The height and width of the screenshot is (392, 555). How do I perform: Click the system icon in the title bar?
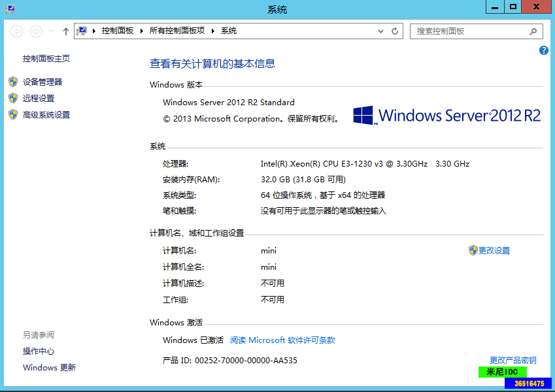tap(9, 8)
